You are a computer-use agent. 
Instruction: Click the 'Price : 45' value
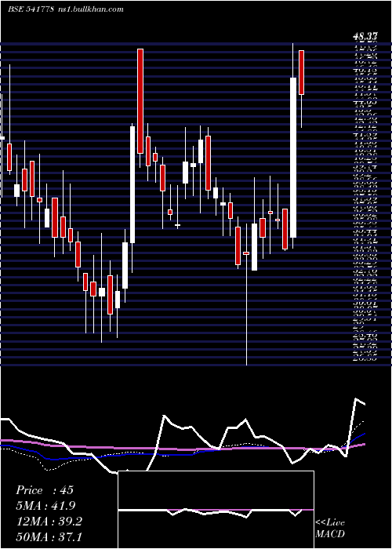[45, 490]
